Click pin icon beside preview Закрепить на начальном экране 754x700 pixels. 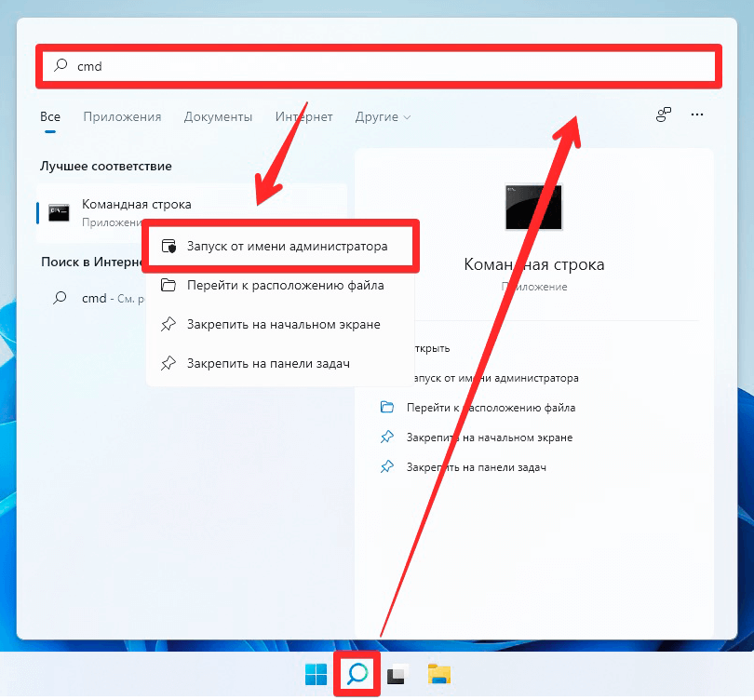tap(387, 437)
